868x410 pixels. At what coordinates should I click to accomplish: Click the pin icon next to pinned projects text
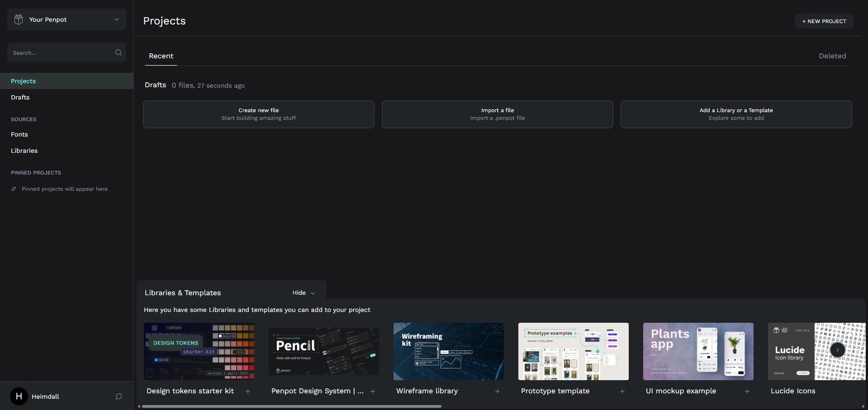tap(14, 189)
